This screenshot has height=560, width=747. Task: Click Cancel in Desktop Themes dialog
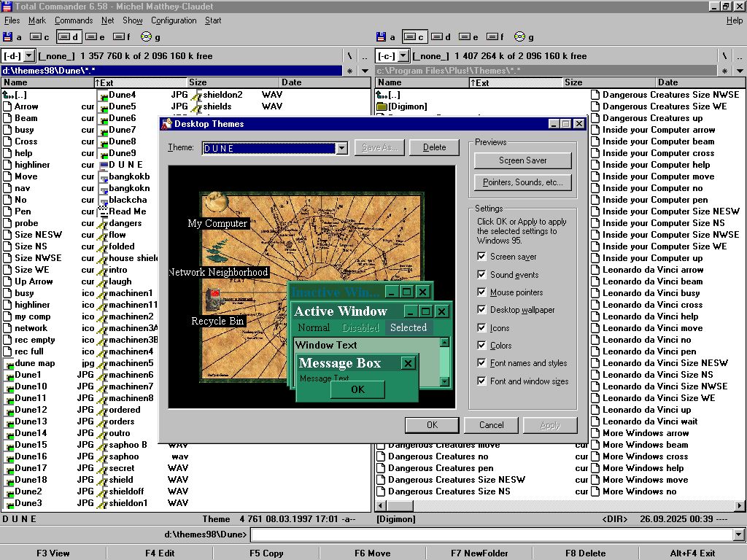[491, 425]
